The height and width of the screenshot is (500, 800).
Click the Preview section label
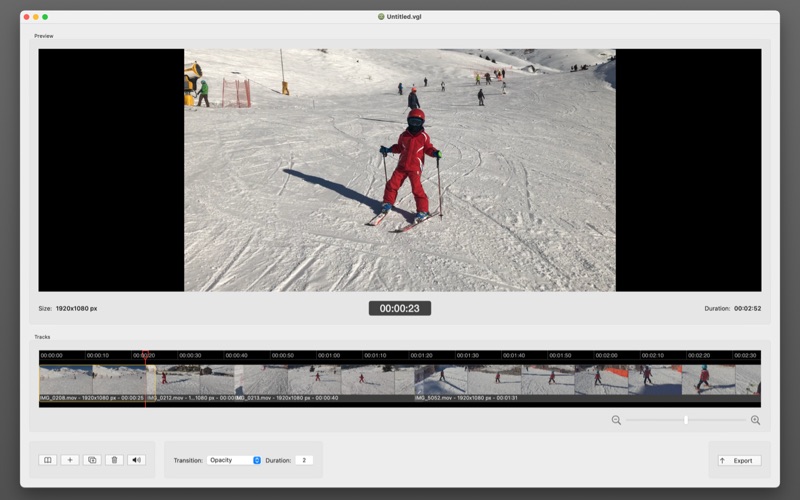tap(44, 36)
